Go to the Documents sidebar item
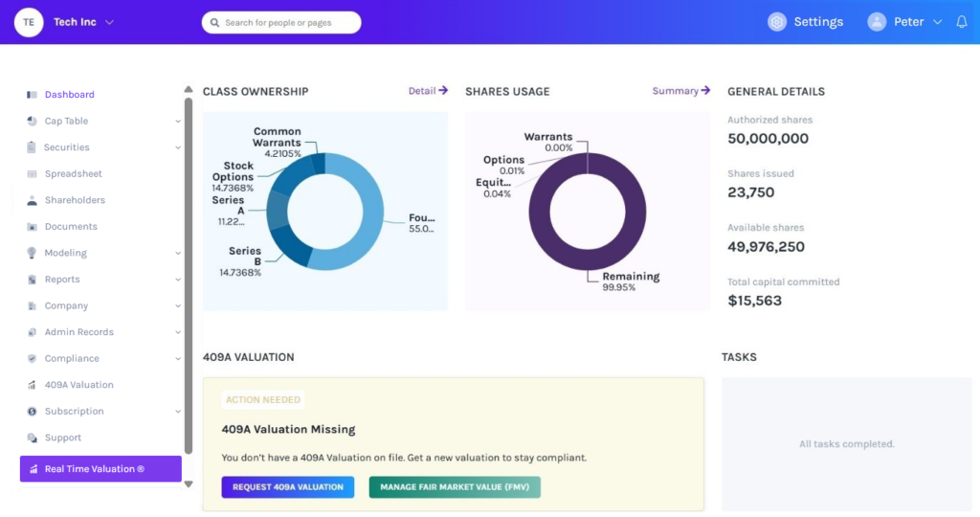The width and height of the screenshot is (980, 517). tap(71, 227)
